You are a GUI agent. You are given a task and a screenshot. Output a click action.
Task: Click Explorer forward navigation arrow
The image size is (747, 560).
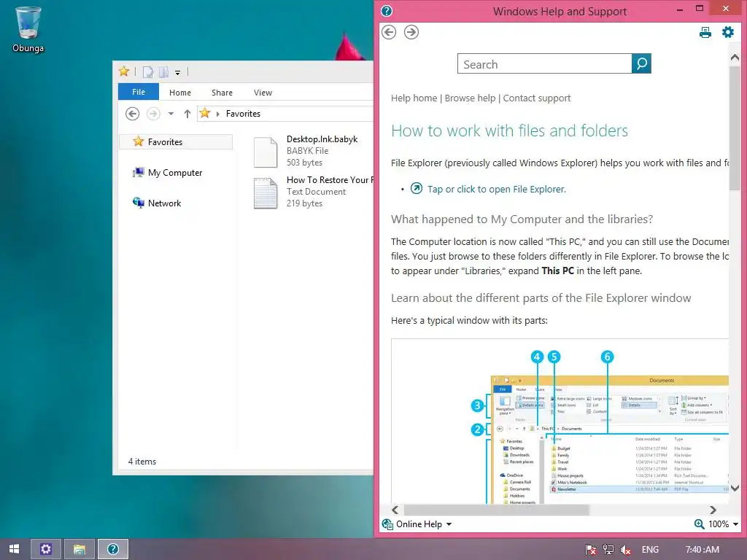pos(153,114)
